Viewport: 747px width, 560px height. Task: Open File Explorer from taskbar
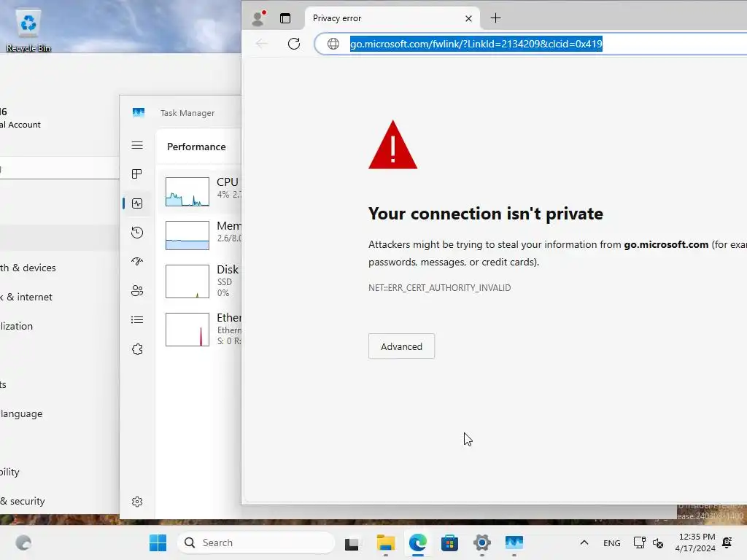(385, 542)
